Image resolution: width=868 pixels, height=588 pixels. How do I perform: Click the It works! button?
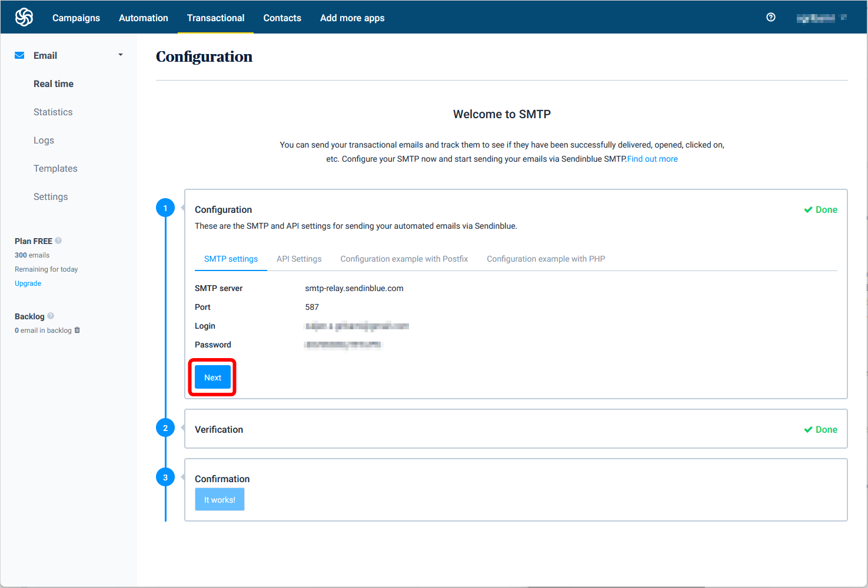click(x=220, y=500)
